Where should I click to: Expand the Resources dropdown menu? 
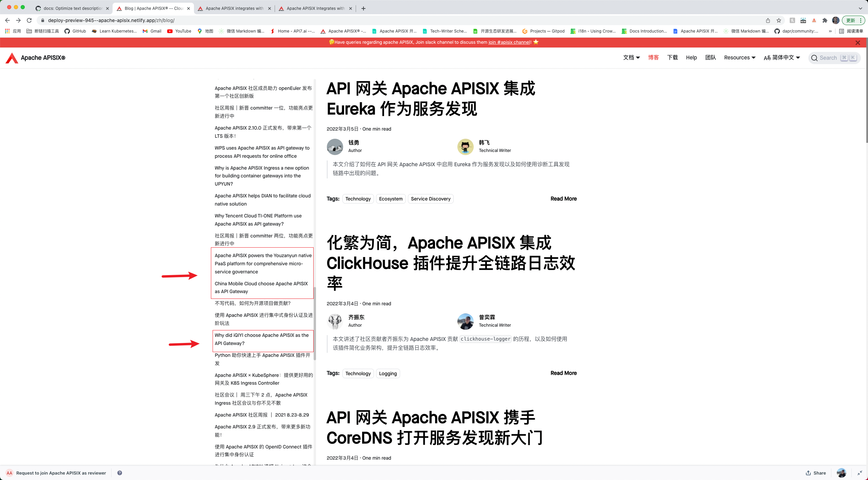[739, 58]
